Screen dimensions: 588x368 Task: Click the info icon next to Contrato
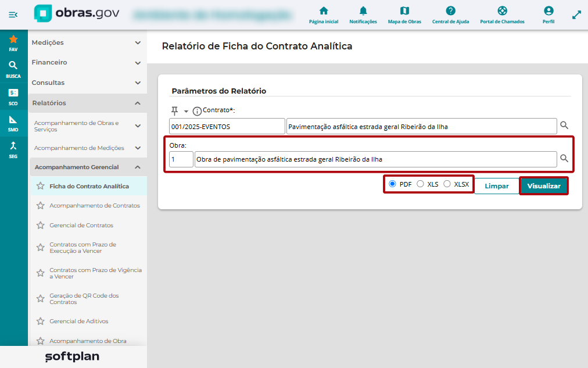pyautogui.click(x=197, y=112)
